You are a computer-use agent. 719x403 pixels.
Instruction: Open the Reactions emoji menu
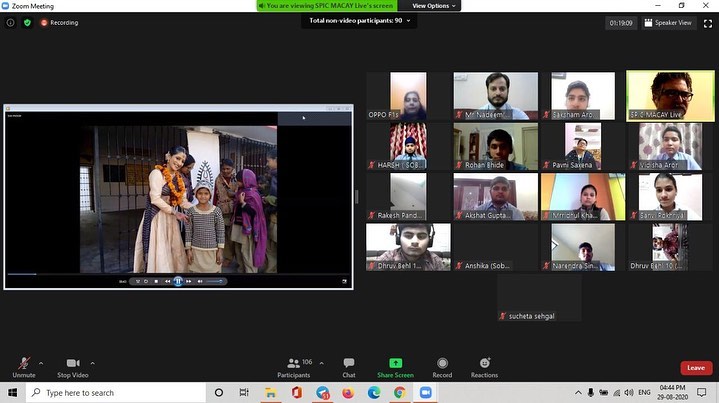coord(484,364)
